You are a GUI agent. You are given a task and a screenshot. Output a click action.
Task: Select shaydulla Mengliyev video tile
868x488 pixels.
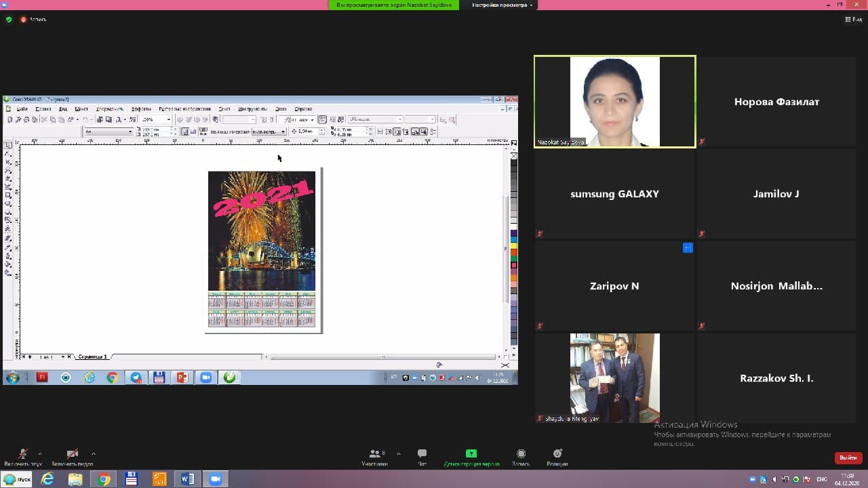pyautogui.click(x=614, y=378)
